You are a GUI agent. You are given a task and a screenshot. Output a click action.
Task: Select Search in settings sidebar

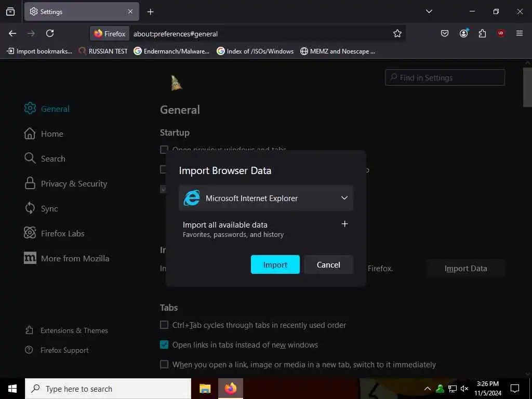(x=45, y=158)
